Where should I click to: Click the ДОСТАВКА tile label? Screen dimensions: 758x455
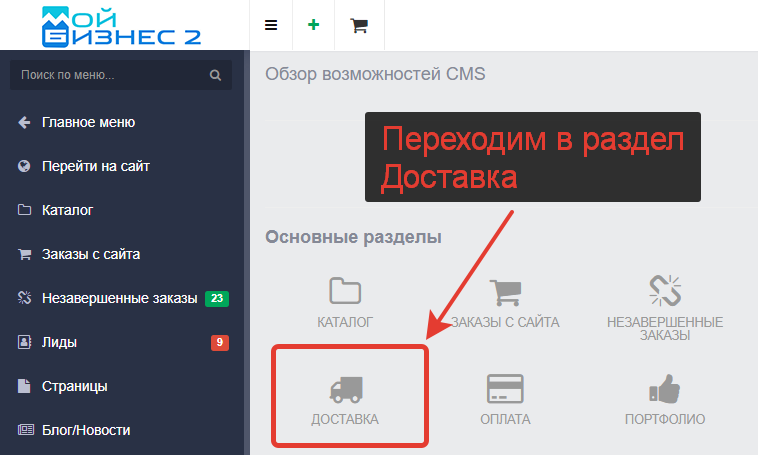point(345,419)
